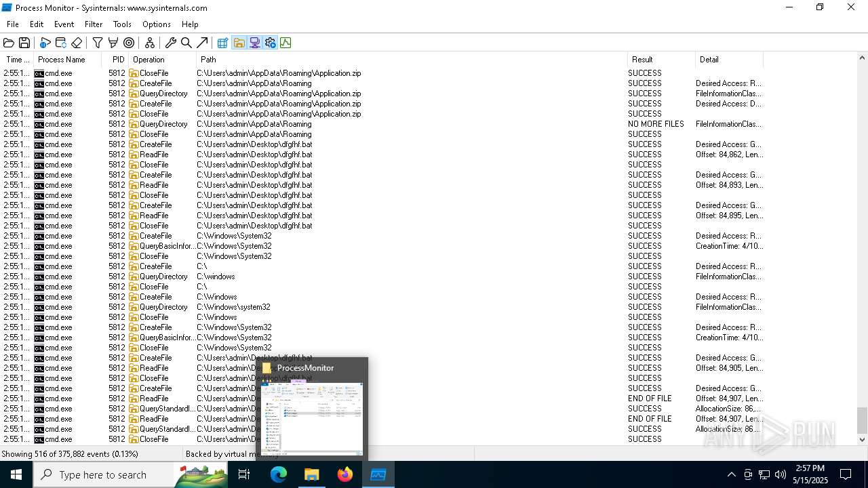This screenshot has height=488, width=868.
Task: Open the Filter menu
Action: tap(94, 24)
